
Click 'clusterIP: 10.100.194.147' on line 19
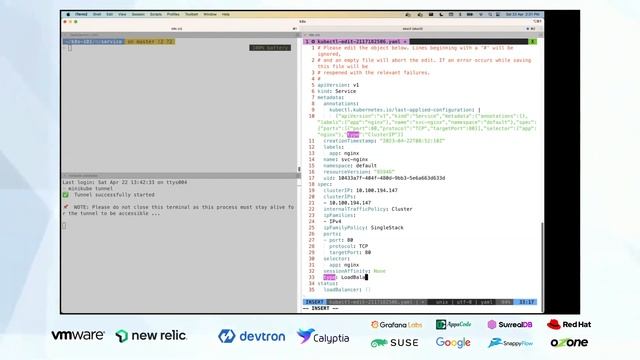pos(360,191)
